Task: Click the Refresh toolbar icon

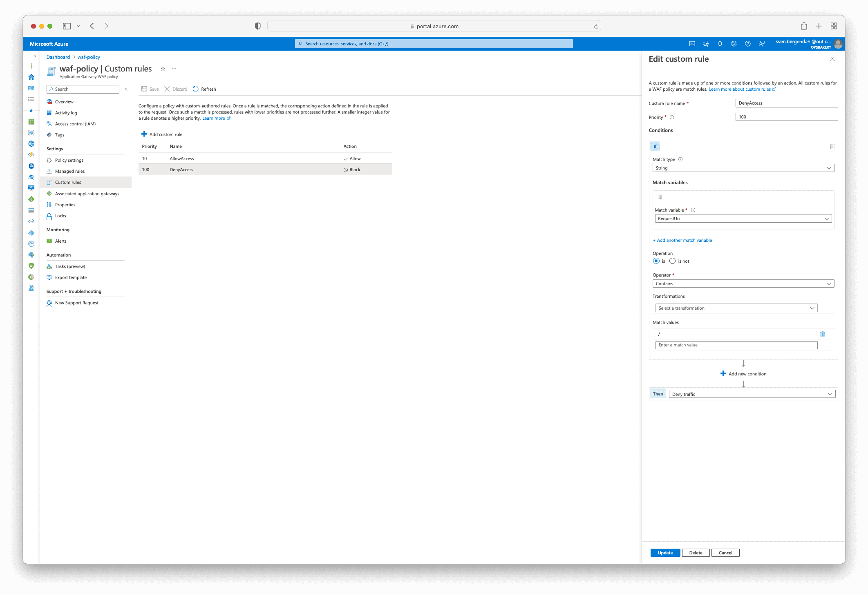Action: tap(196, 89)
